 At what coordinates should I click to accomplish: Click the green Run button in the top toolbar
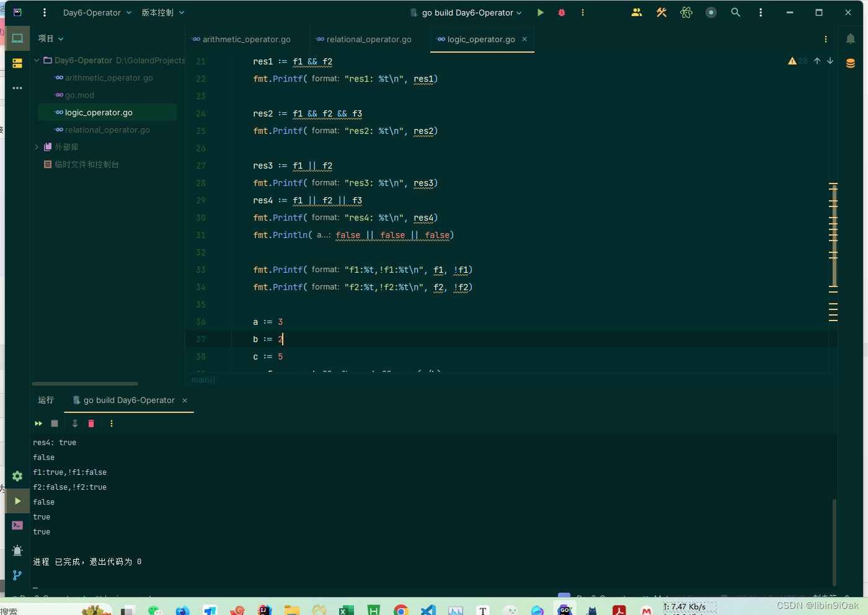[x=540, y=12]
